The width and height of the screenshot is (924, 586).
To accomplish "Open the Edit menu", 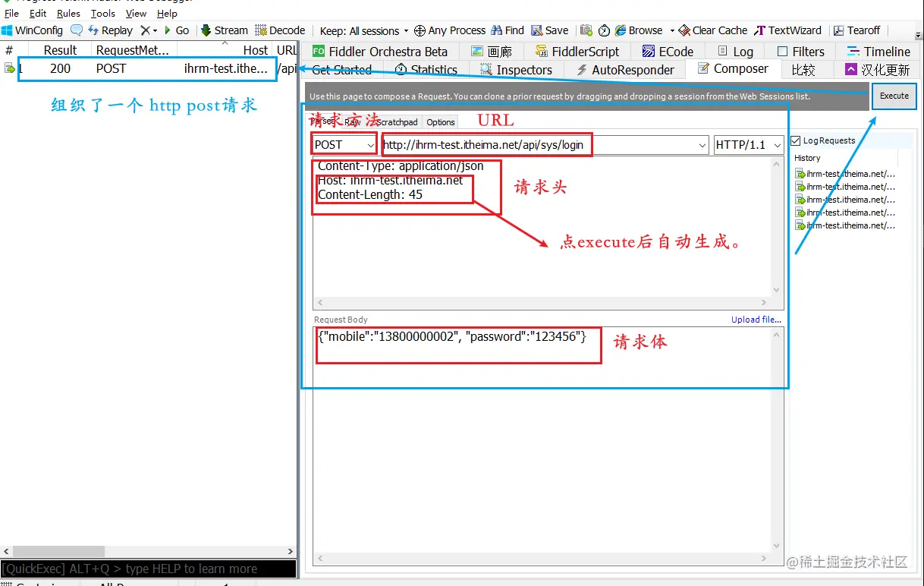I will [38, 14].
